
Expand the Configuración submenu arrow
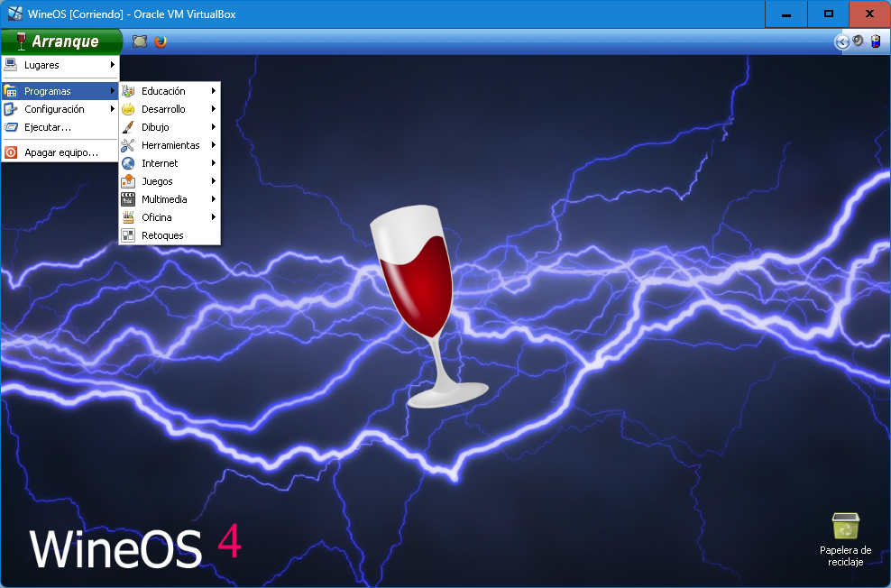[114, 108]
